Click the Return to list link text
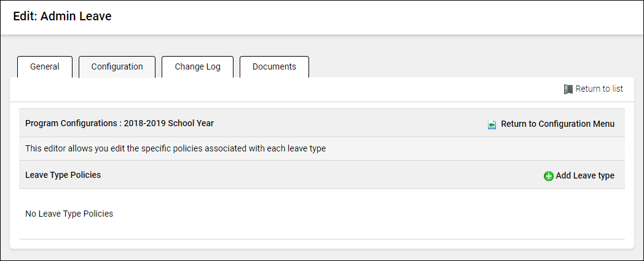Viewport: 644px width, 261px height. 599,89
